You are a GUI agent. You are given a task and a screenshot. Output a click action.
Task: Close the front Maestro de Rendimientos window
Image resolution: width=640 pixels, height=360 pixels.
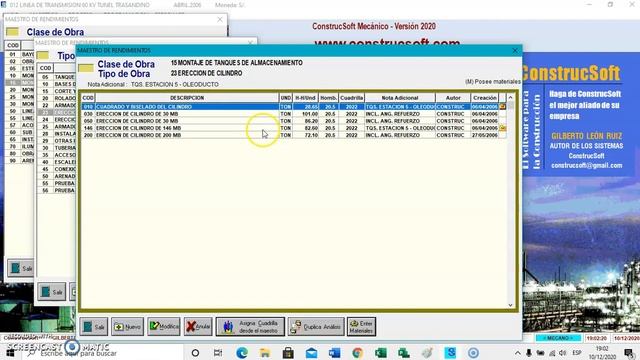click(x=515, y=50)
